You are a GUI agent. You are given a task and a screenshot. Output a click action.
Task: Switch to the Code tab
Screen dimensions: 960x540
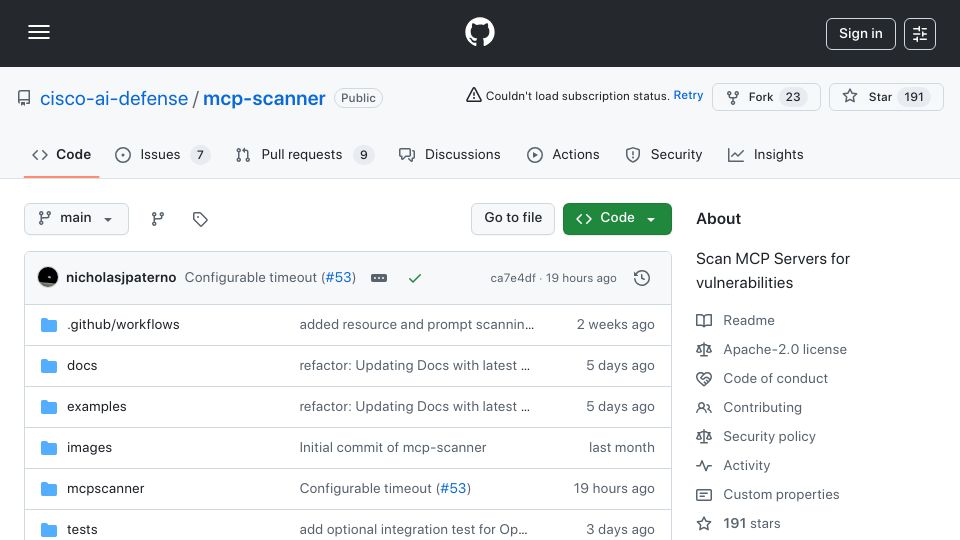tap(61, 155)
